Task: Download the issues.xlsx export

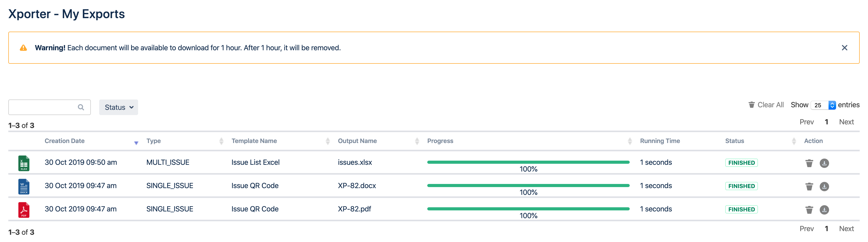Action: (x=824, y=163)
